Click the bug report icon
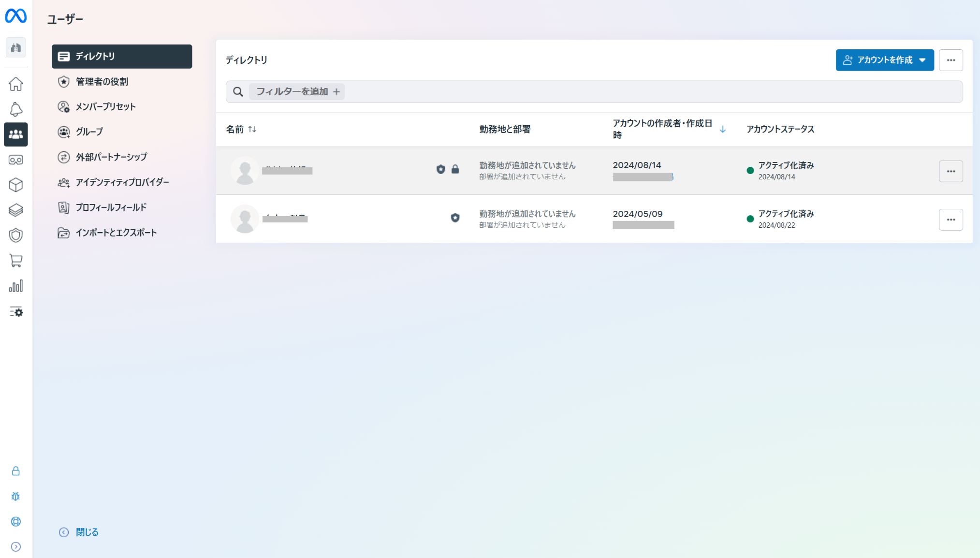 tap(16, 496)
